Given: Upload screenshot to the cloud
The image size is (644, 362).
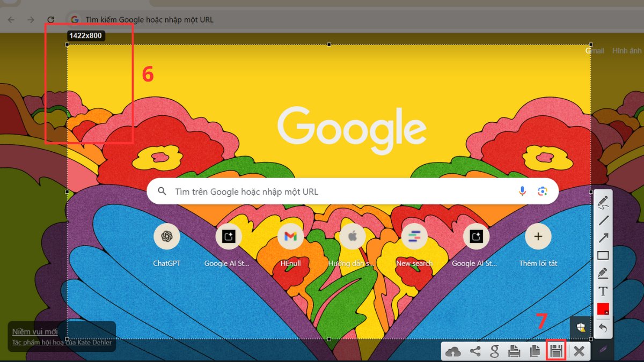Looking at the screenshot, I should click(x=453, y=352).
